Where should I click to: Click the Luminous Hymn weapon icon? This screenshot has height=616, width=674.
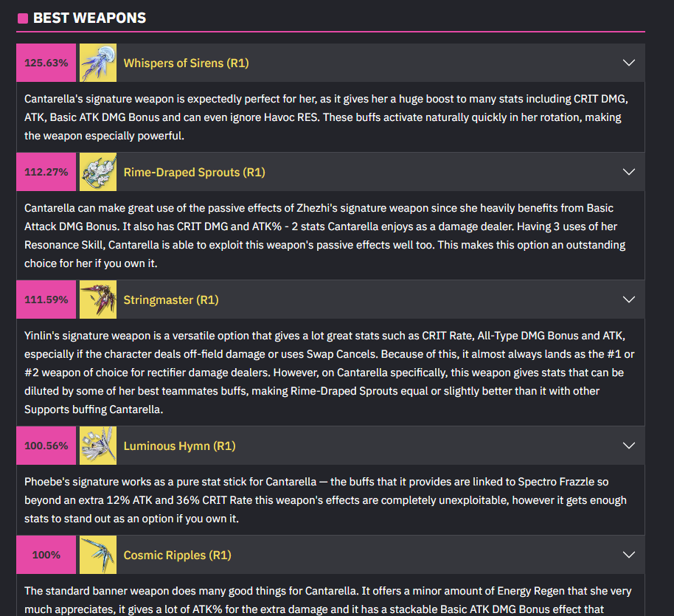coord(98,446)
